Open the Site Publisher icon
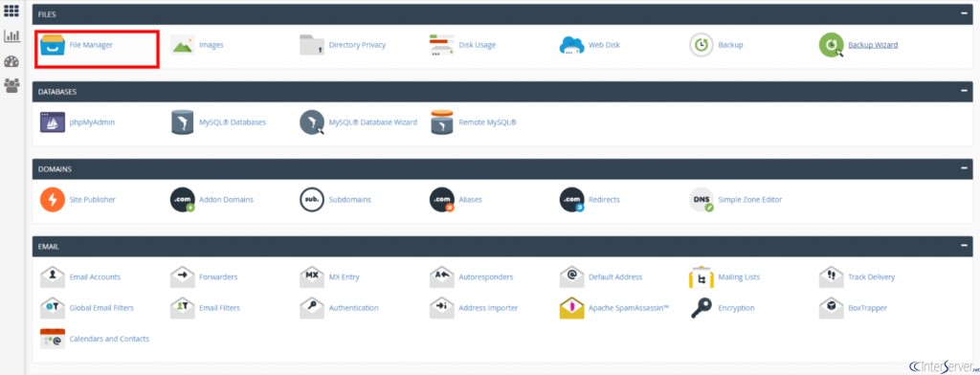The width and height of the screenshot is (980, 375). point(53,200)
